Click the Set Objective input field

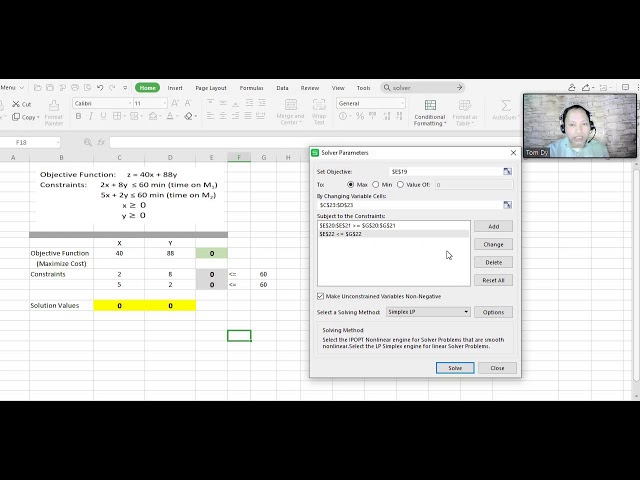(446, 171)
